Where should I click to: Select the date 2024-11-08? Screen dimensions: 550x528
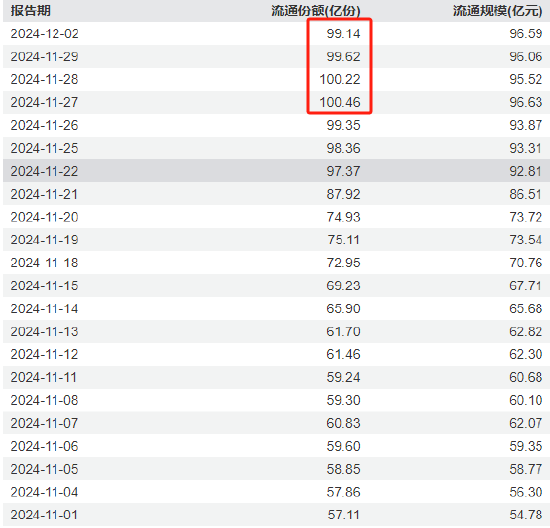45,400
